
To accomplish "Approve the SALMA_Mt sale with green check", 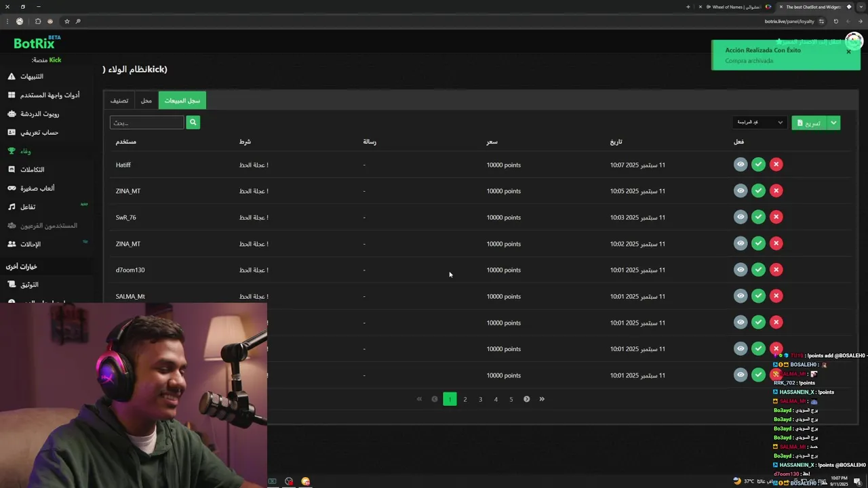I will point(758,296).
